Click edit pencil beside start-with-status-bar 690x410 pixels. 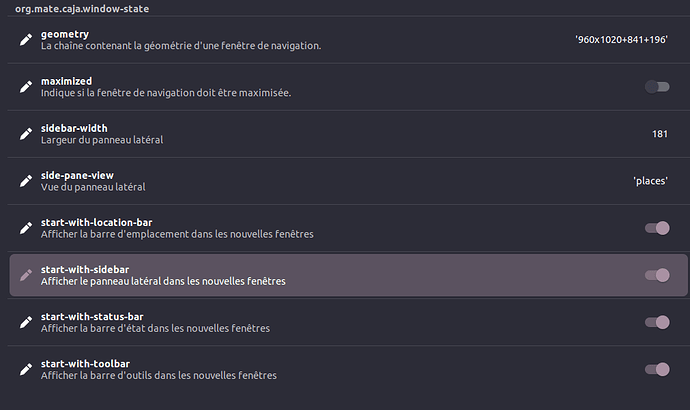pos(26,322)
